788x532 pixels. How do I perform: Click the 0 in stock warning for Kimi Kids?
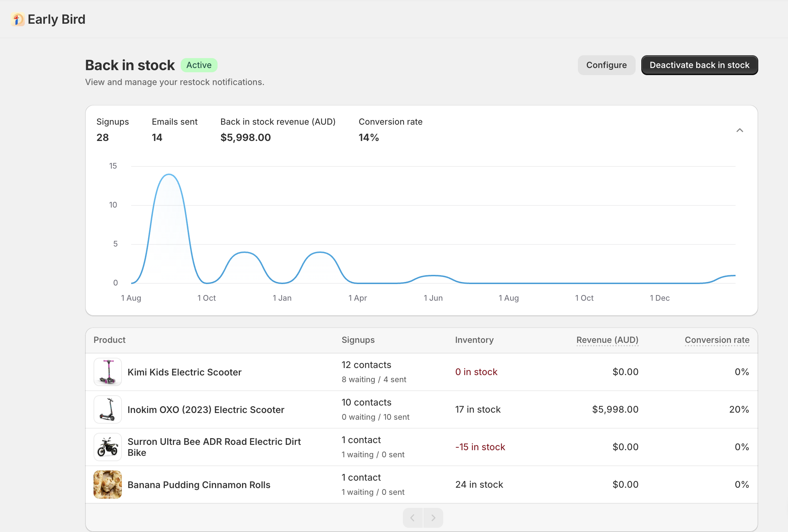pos(476,372)
